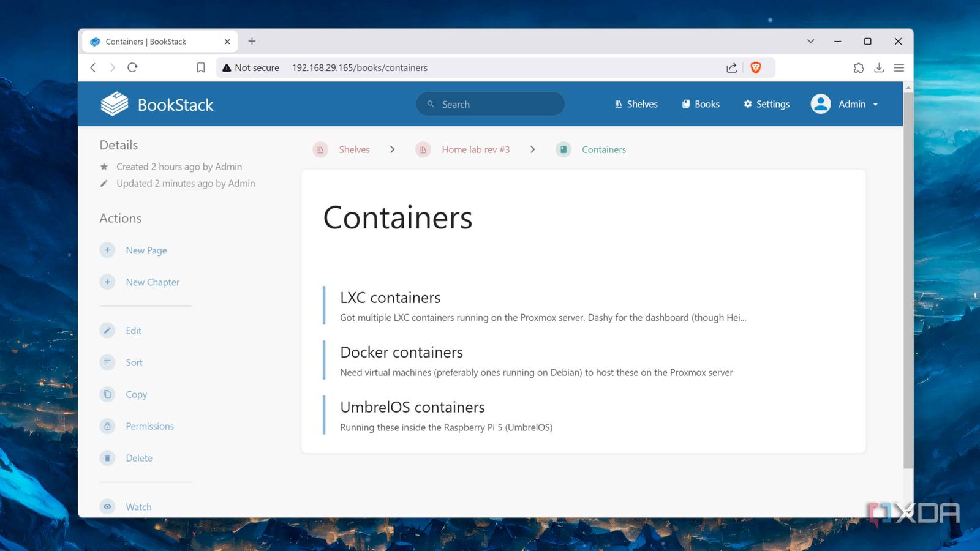Open the Docker containers page
980x551 pixels.
click(401, 352)
